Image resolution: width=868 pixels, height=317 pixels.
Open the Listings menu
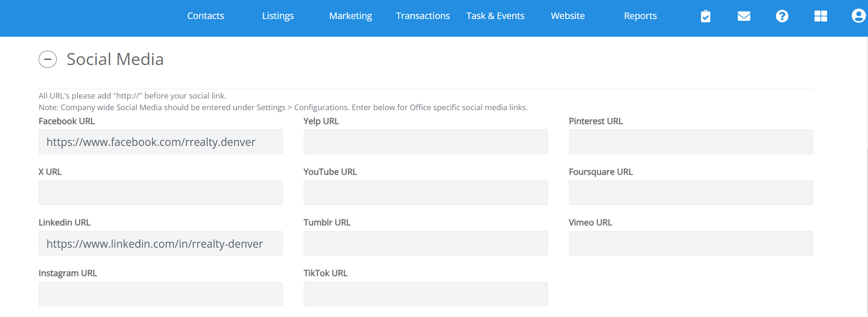tap(278, 16)
